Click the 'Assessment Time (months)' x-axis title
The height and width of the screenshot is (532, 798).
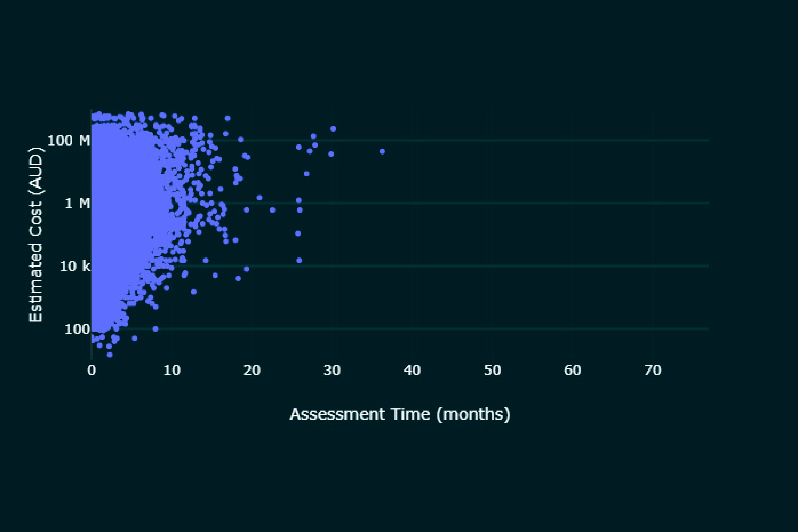(x=400, y=414)
